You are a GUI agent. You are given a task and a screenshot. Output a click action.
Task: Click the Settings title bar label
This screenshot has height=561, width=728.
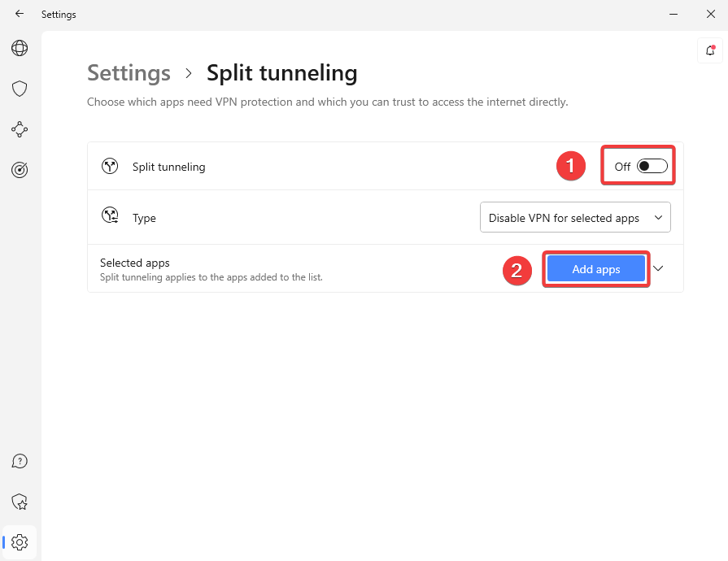pyautogui.click(x=59, y=14)
